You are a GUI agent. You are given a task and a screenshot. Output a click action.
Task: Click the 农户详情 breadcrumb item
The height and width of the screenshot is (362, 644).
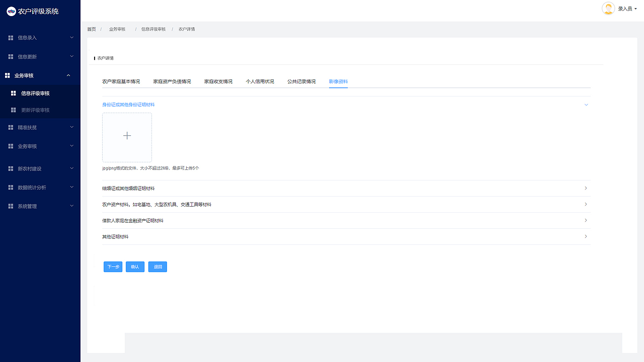pyautogui.click(x=187, y=29)
